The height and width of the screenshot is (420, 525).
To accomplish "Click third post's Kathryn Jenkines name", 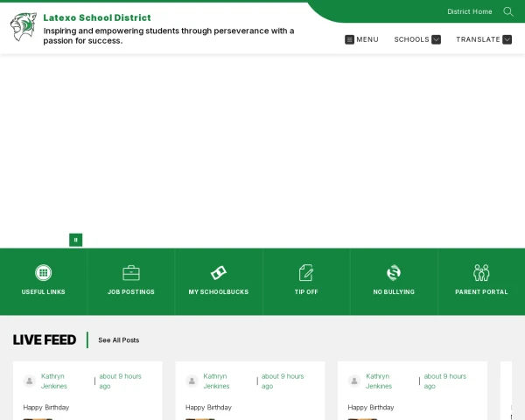I will click(x=379, y=381).
